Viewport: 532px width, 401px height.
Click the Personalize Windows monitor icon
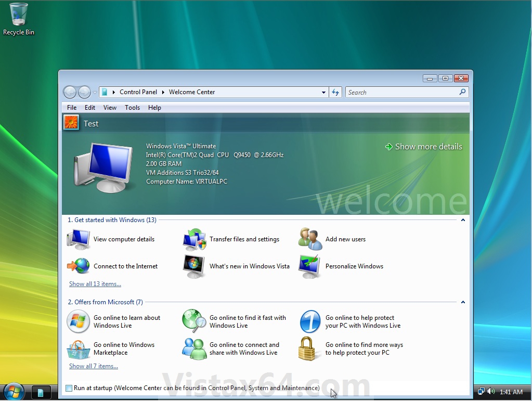pyautogui.click(x=309, y=266)
